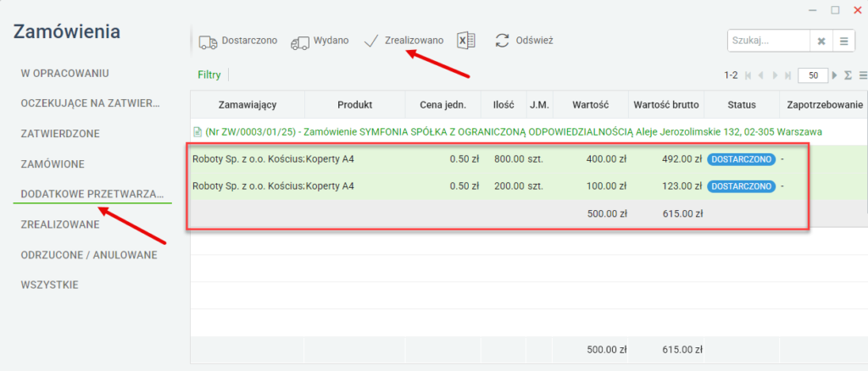This screenshot has width=868, height=371.
Task: Mark order as Zrealizowano
Action: [x=403, y=41]
